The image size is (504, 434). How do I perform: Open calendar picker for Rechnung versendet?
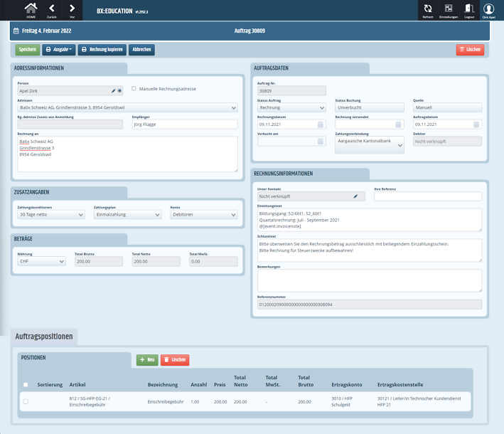[398, 125]
